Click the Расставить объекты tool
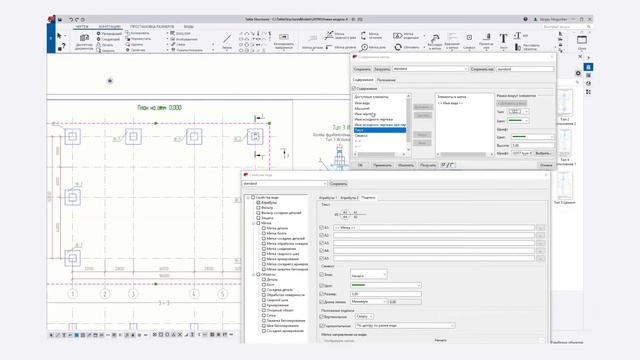This screenshot has height=360, width=640. (528, 47)
